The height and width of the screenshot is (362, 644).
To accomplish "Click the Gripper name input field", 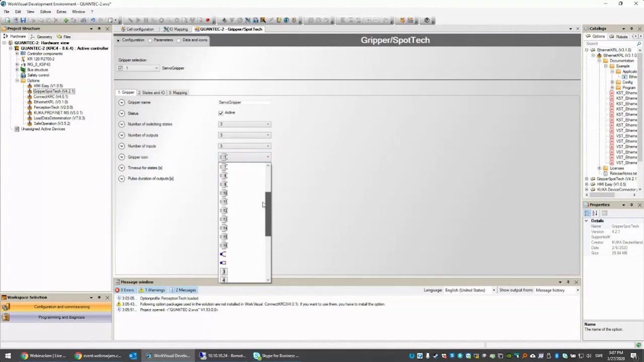I will point(245,103).
